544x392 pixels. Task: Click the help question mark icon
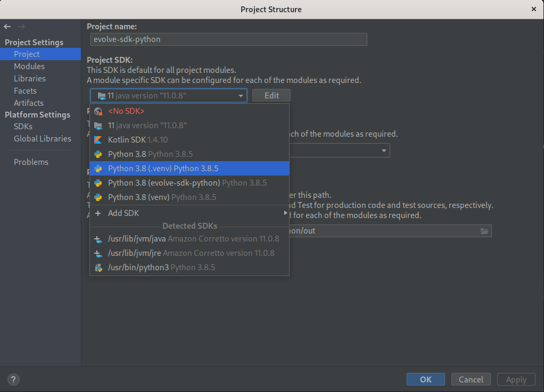tap(14, 379)
